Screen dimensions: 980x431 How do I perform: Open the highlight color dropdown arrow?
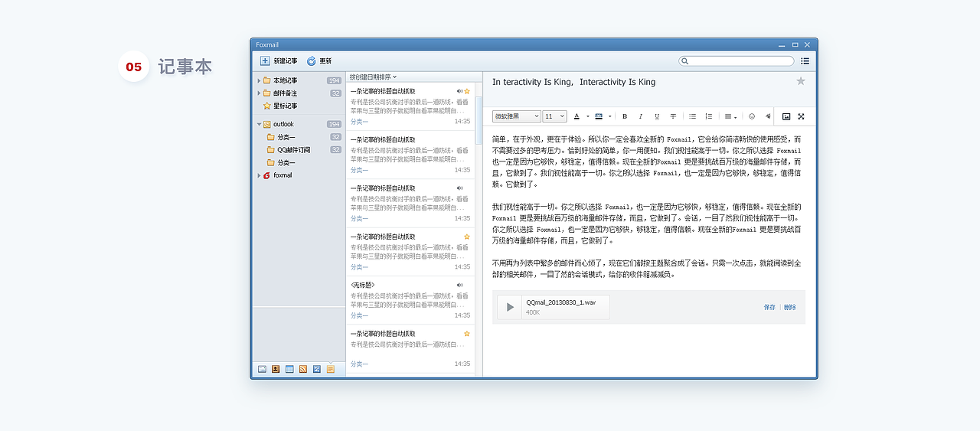pyautogui.click(x=609, y=117)
